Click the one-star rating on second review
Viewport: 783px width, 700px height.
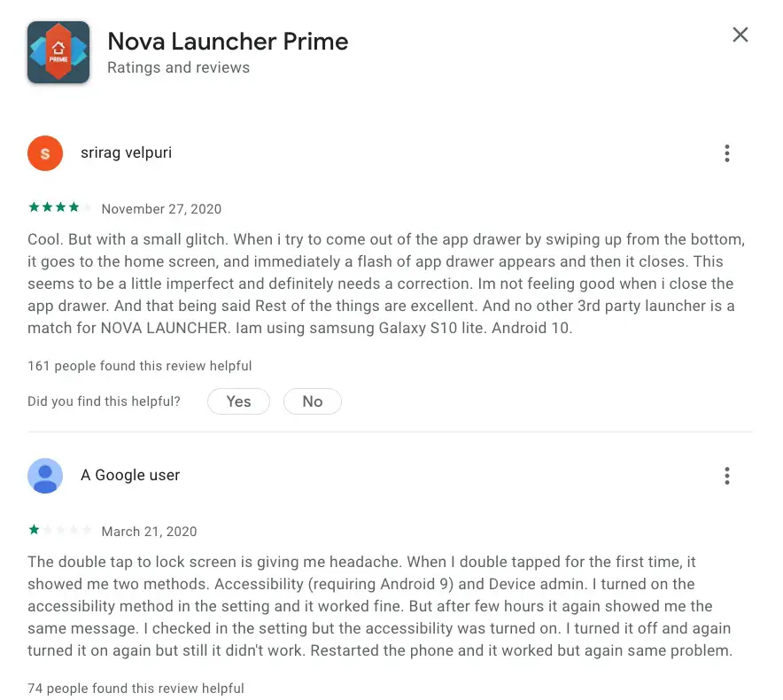click(x=60, y=530)
